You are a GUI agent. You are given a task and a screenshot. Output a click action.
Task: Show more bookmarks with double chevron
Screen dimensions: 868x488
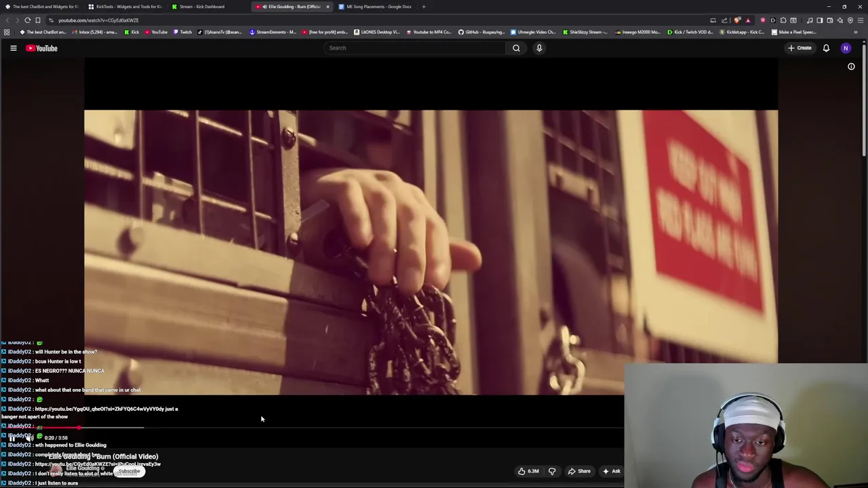856,32
